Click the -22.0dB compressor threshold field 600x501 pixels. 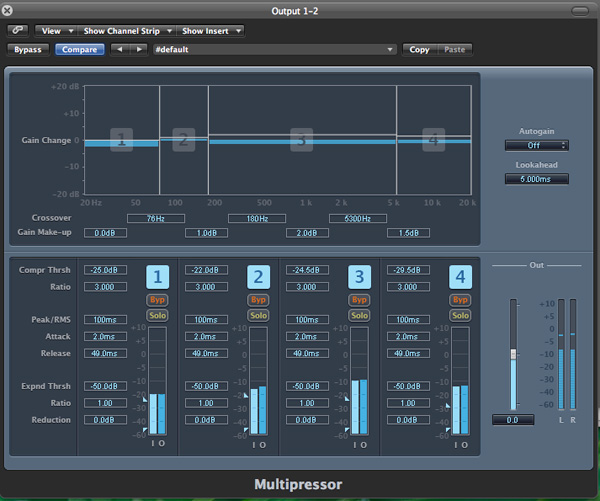[206, 270]
